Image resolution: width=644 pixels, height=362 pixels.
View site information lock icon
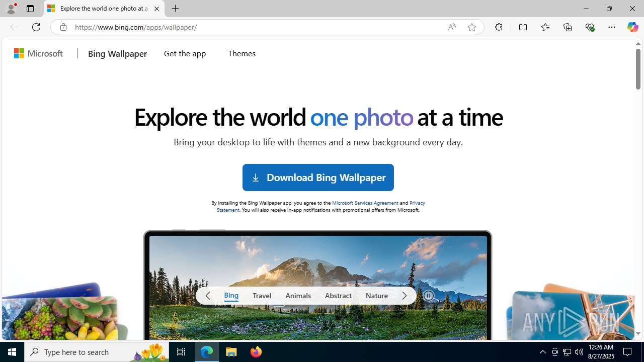click(x=63, y=27)
